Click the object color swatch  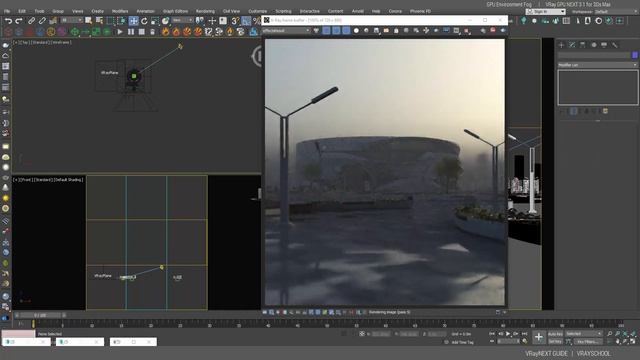click(x=635, y=55)
